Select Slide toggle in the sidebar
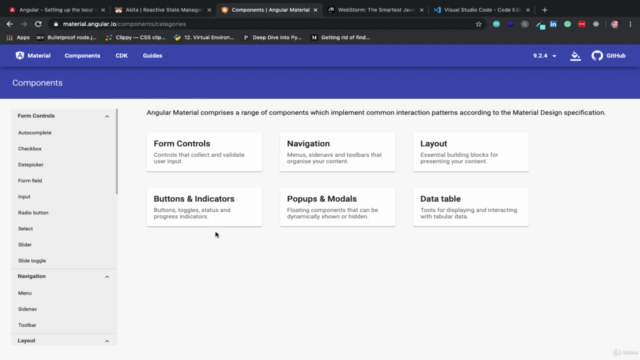The image size is (640, 360). coord(32,260)
